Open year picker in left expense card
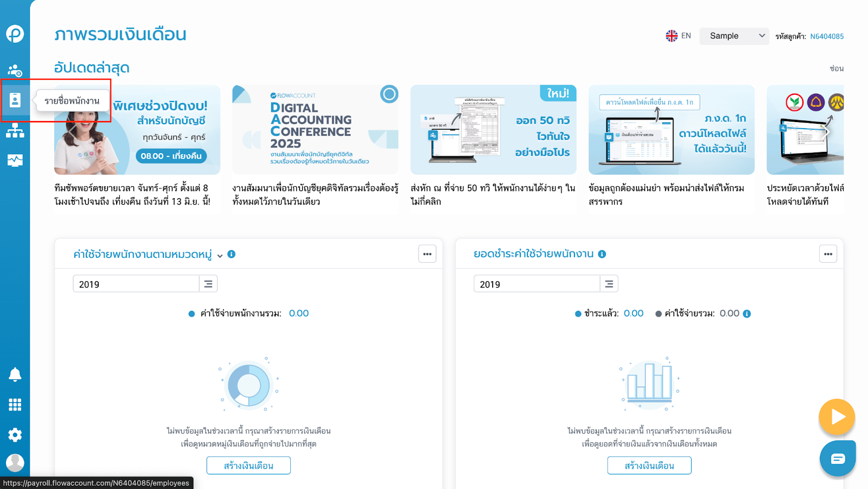Viewport: 868px width, 489px height. [x=208, y=284]
